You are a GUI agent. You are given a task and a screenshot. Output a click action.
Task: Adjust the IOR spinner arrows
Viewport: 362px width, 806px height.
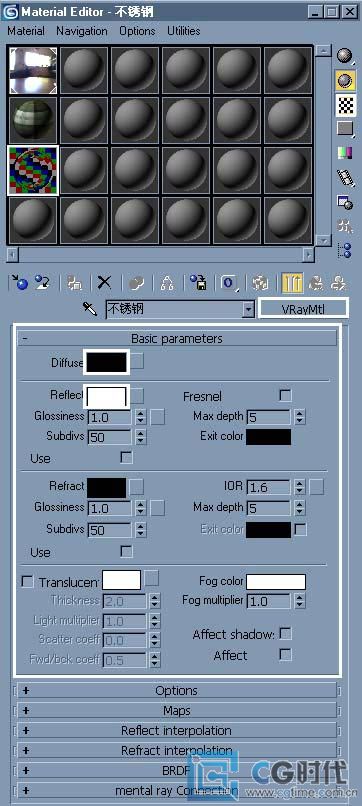coord(300,487)
